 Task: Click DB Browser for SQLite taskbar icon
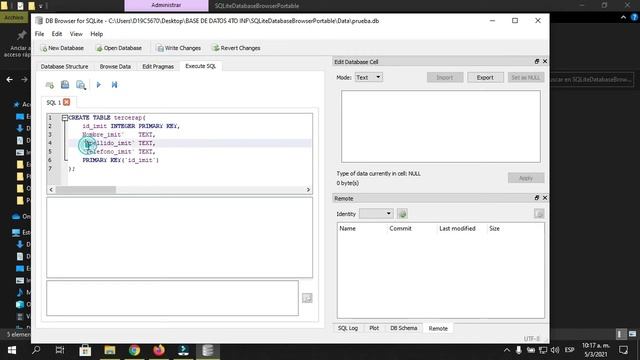(208, 350)
